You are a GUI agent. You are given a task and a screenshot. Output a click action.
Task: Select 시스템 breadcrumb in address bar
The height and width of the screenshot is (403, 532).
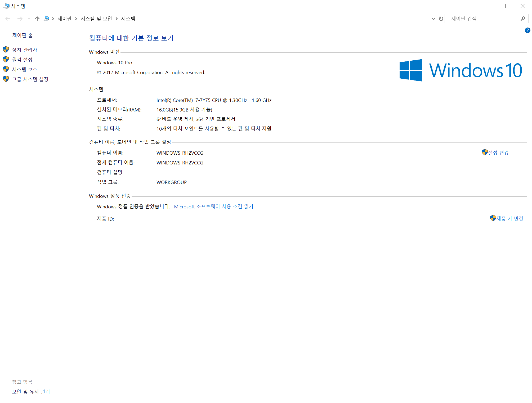click(x=128, y=19)
